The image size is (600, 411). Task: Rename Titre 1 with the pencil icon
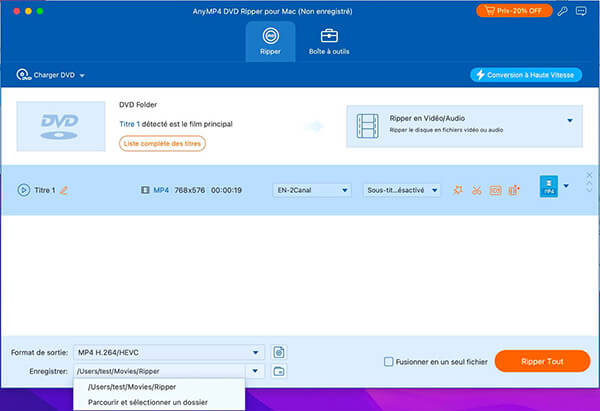coord(64,190)
